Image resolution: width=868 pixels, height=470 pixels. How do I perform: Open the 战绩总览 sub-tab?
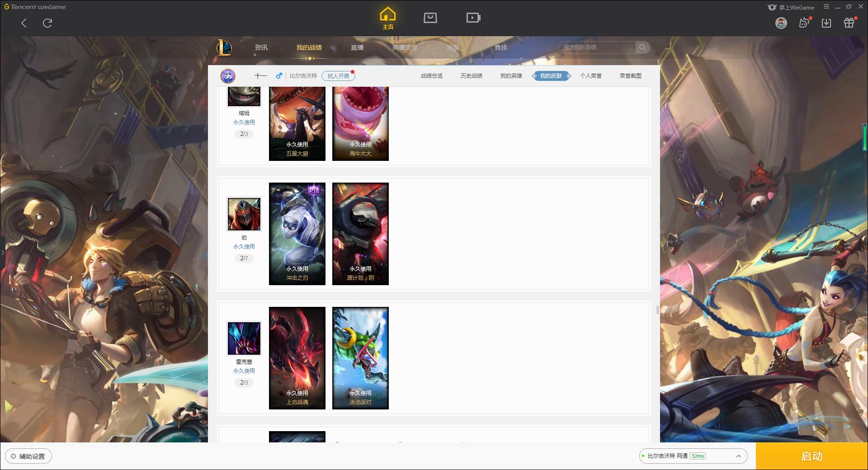[x=432, y=76]
